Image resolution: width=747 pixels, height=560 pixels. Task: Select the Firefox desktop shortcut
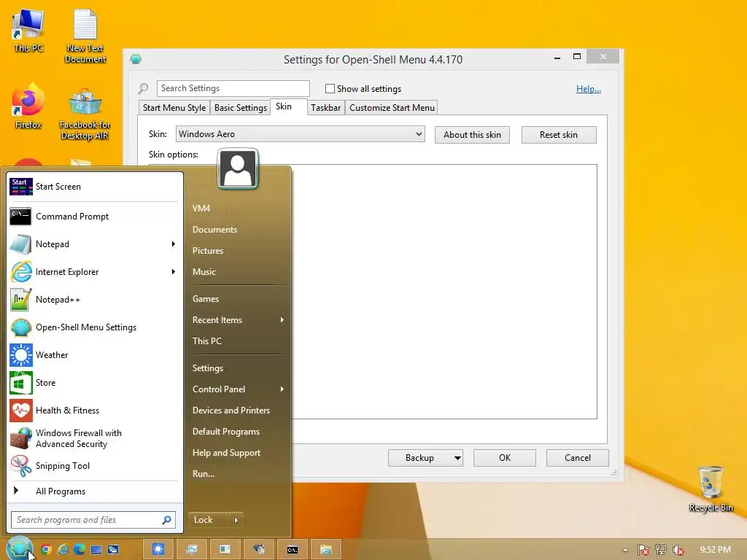coord(28,106)
